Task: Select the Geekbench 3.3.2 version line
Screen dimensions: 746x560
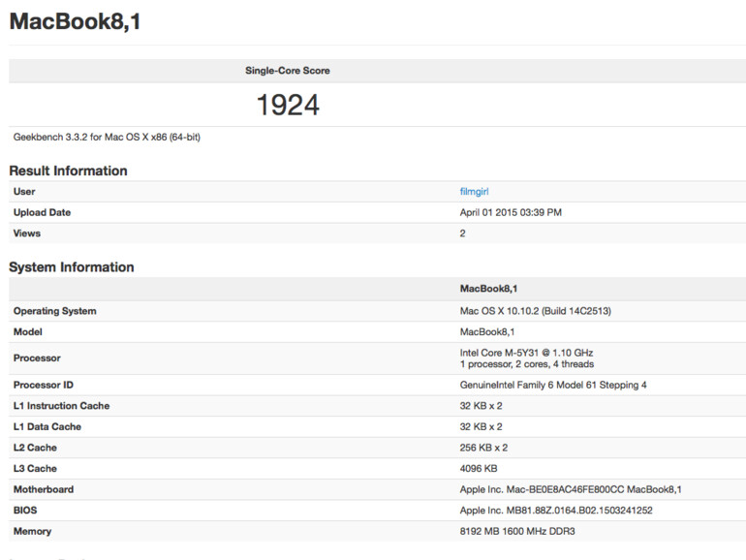Action: (107, 137)
